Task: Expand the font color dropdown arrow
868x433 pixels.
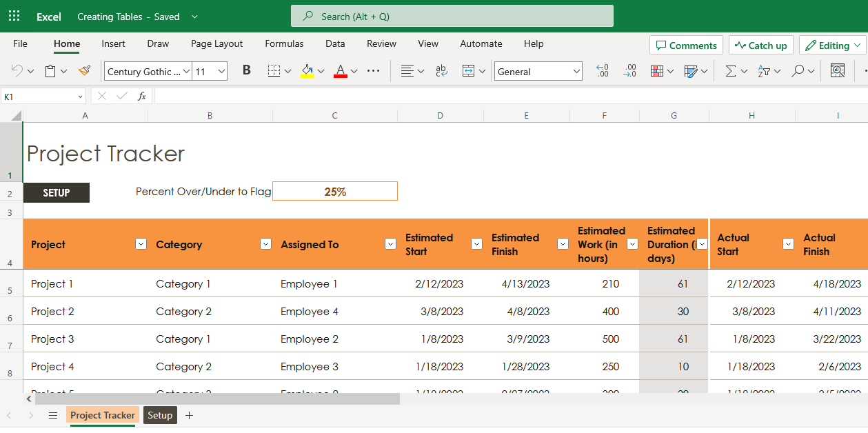Action: click(354, 71)
